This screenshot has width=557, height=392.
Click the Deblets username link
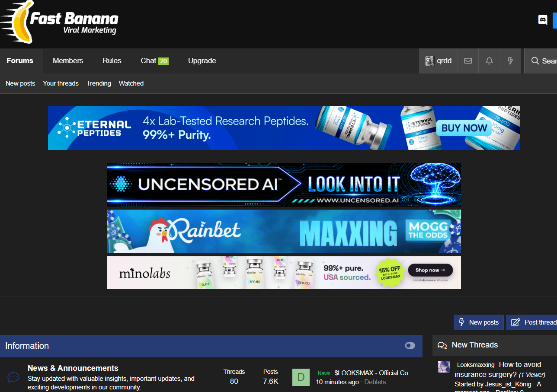pos(375,382)
